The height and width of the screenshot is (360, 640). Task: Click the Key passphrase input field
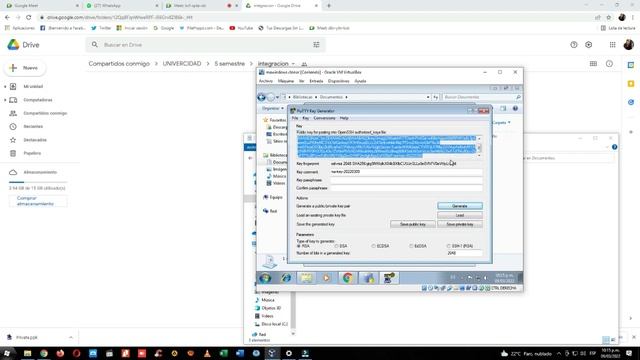click(x=406, y=180)
